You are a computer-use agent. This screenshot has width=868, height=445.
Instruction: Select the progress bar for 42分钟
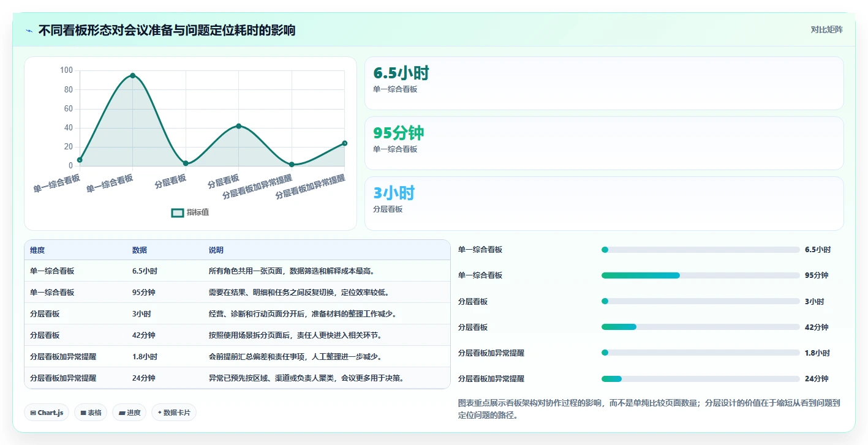coord(701,327)
